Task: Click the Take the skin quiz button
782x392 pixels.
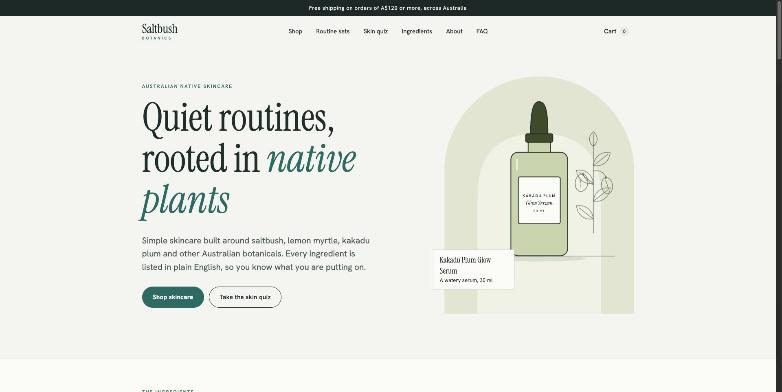Action: 245,297
